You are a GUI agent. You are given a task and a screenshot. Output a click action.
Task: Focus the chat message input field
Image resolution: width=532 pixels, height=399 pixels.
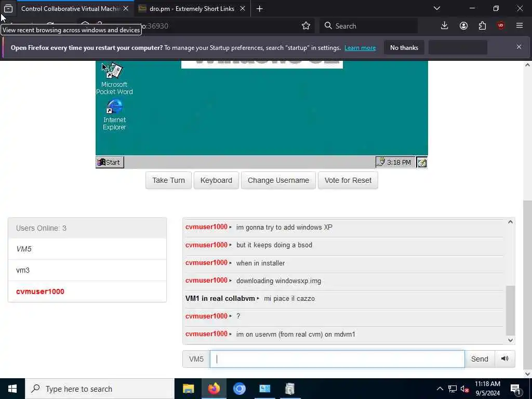click(337, 359)
